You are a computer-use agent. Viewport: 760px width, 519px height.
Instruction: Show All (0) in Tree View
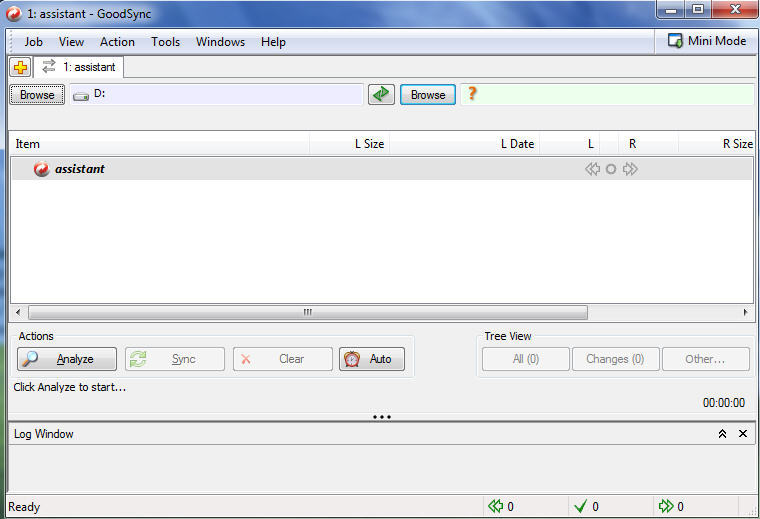point(526,359)
